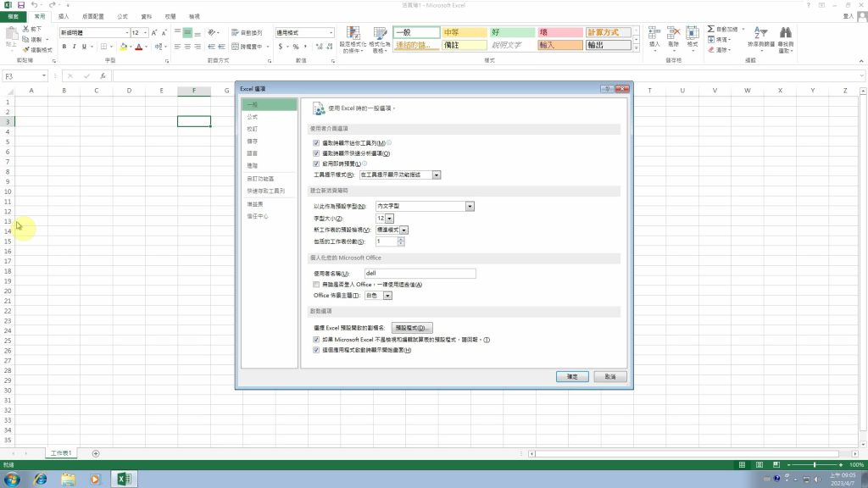Click the AutoSum sigma icon

pos(711,29)
